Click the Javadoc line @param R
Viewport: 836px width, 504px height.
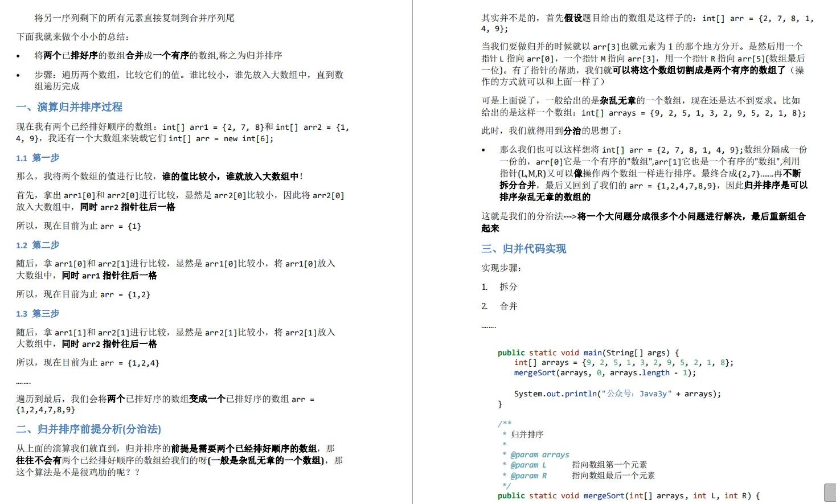pos(579,476)
